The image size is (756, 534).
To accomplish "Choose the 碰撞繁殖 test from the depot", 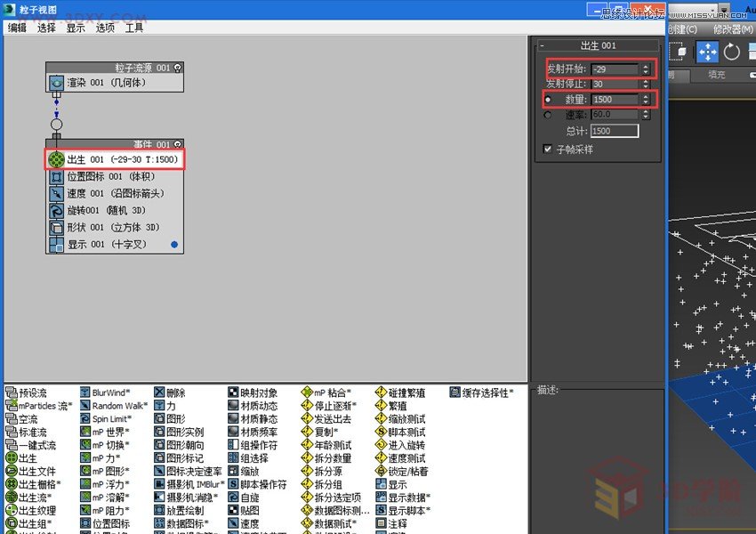I will point(381,392).
